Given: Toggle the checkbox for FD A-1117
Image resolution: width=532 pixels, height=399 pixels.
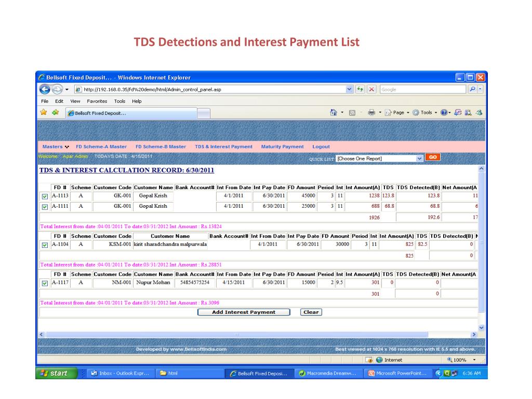Looking at the screenshot, I should (x=45, y=283).
